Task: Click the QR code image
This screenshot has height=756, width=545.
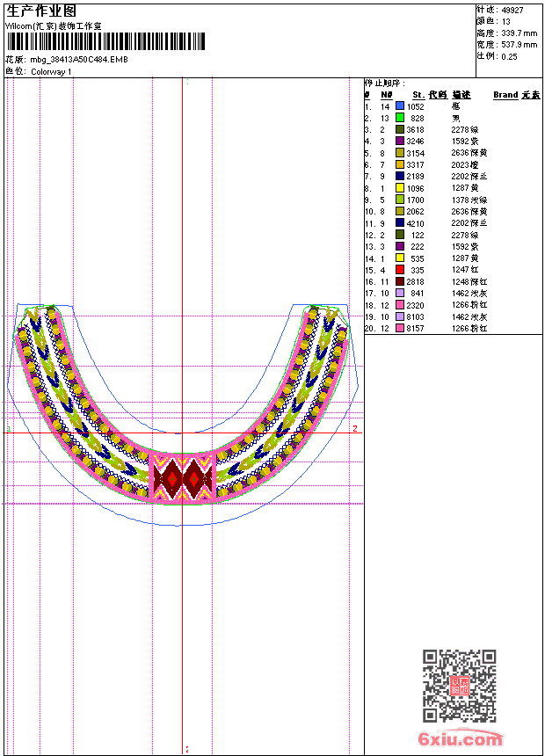Action: click(459, 686)
